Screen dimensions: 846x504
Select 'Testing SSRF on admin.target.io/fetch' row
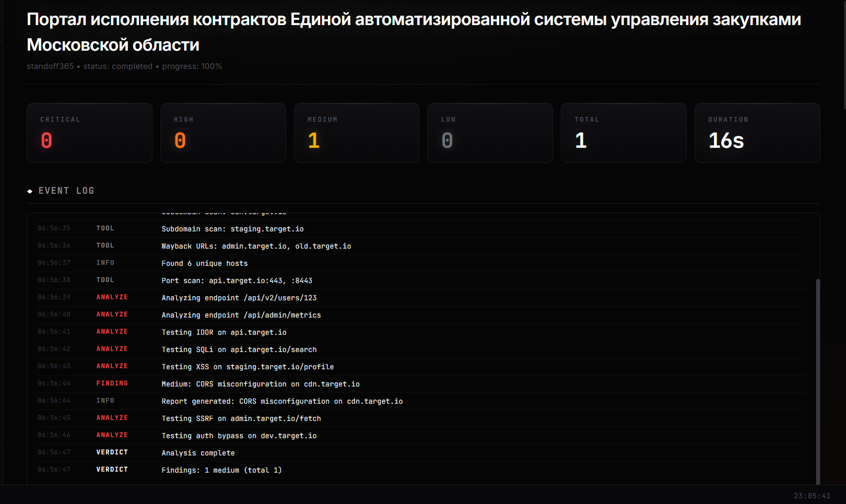point(421,418)
